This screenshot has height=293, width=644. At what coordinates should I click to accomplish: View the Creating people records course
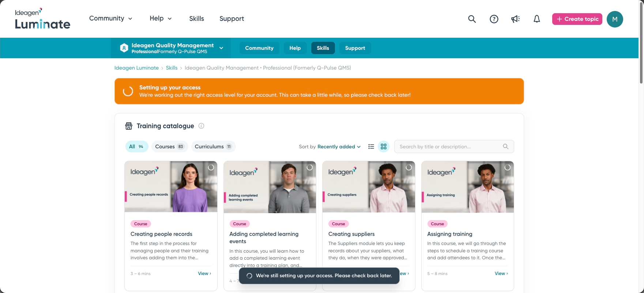(204, 274)
